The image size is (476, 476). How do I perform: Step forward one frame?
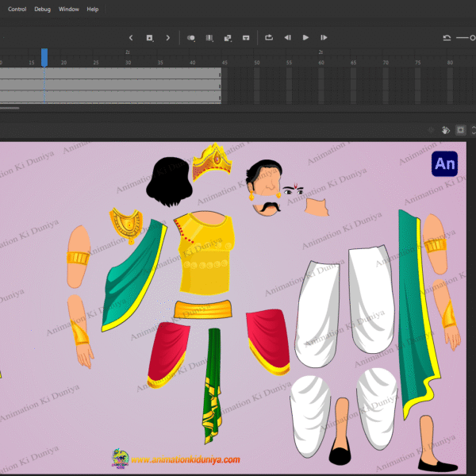[324, 37]
